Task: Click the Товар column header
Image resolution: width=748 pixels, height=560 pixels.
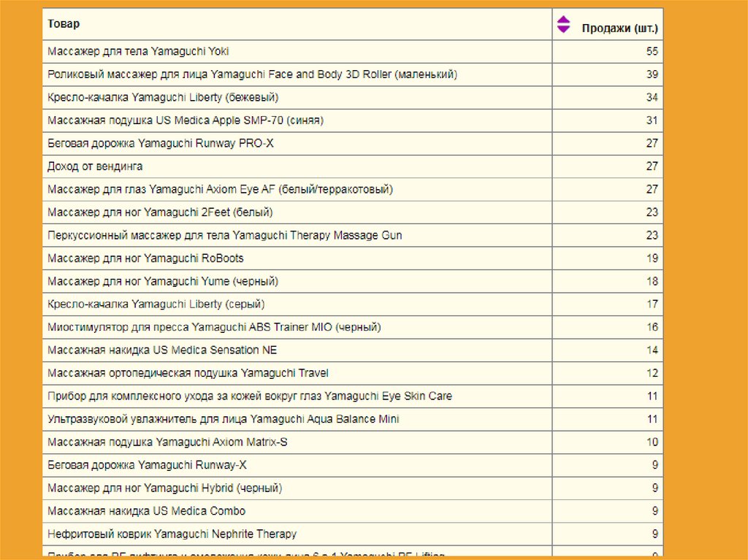Action: 64,24
